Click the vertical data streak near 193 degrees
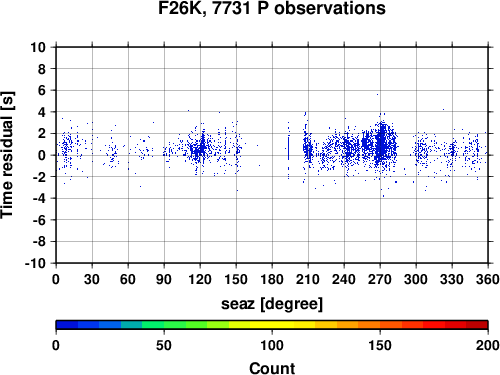Screen dimensions: 500x375 tap(288, 150)
